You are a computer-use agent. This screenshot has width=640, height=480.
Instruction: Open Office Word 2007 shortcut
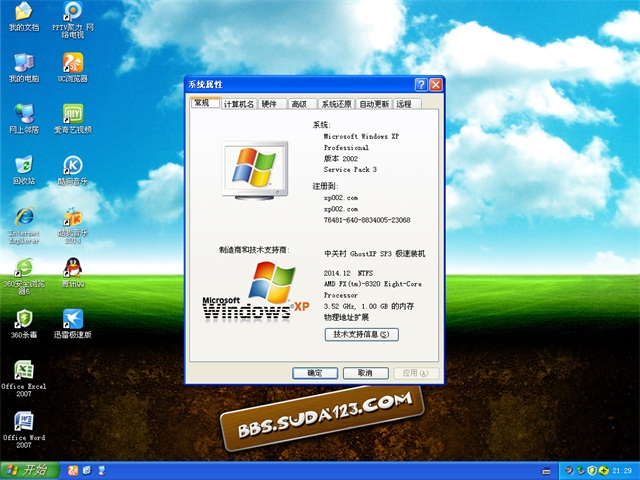[x=23, y=422]
